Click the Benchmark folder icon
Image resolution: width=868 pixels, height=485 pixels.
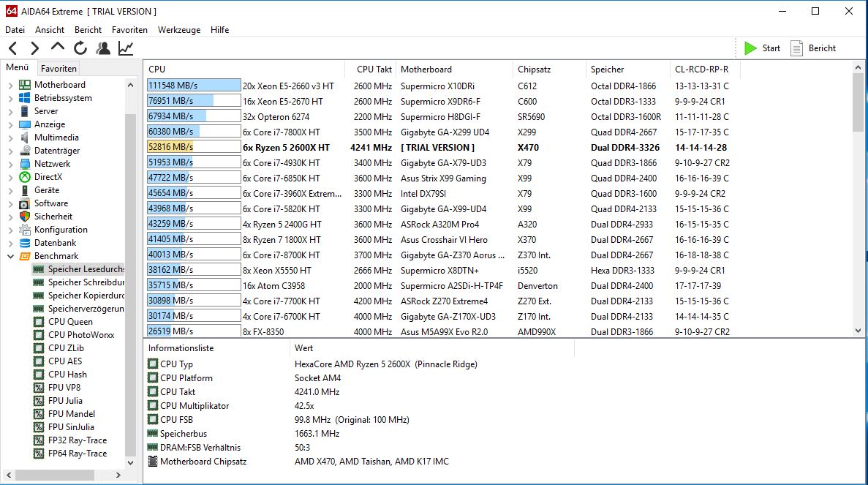tap(25, 256)
